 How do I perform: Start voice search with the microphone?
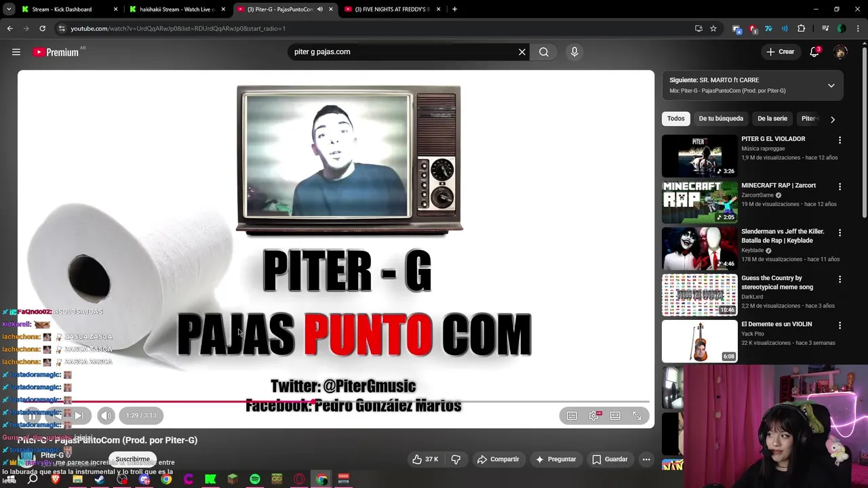pos(574,52)
